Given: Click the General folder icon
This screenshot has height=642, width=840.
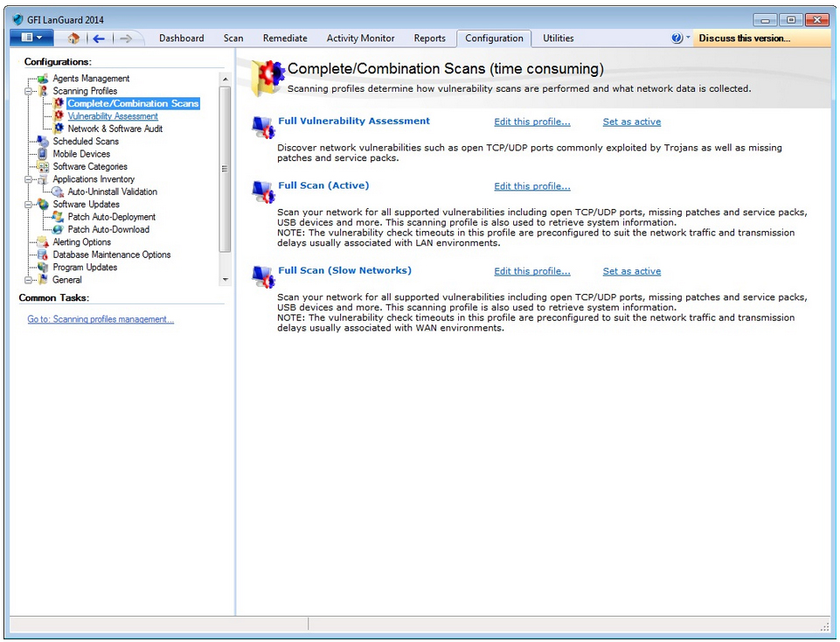Looking at the screenshot, I should [43, 280].
